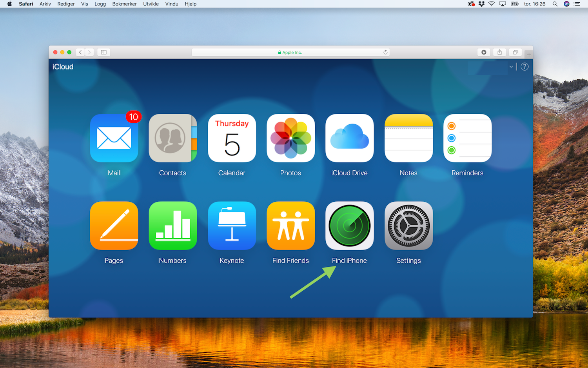This screenshot has width=588, height=368.
Task: Open Notification Center icon
Action: (577, 4)
